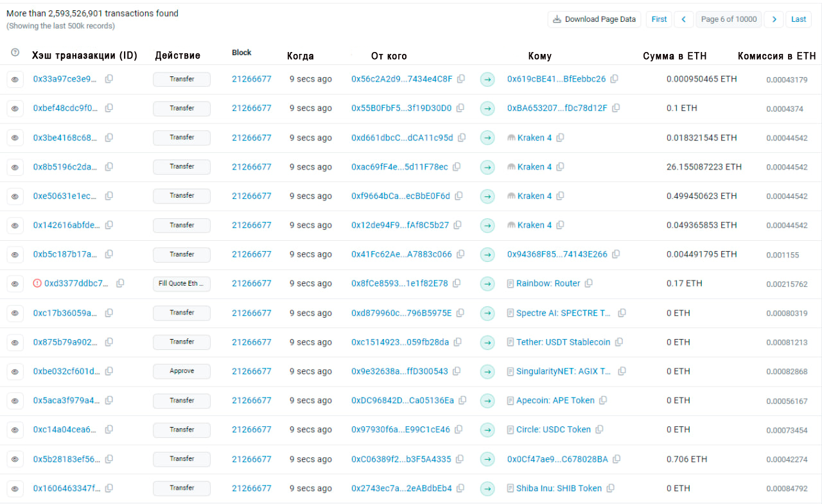Click arrow icon in the 0.706 ETH row
The height and width of the screenshot is (504, 822).
[488, 459]
